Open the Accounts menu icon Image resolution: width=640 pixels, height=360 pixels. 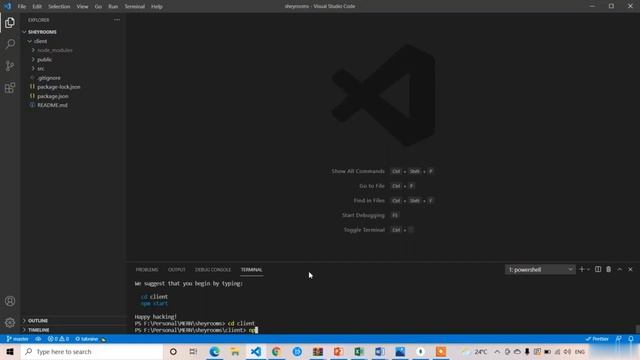tap(10, 301)
